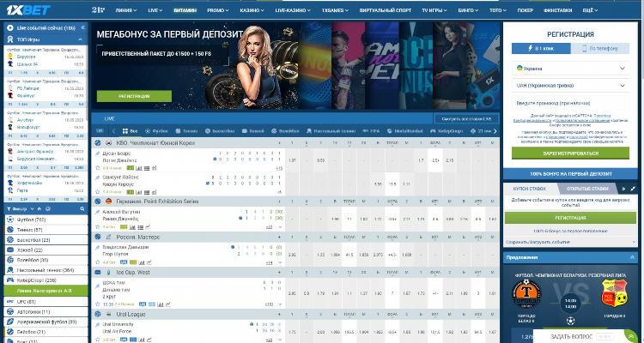644x343 pixels.
Task: Expand Сохранить/Загрузить события
Action: pyautogui.click(x=570, y=242)
